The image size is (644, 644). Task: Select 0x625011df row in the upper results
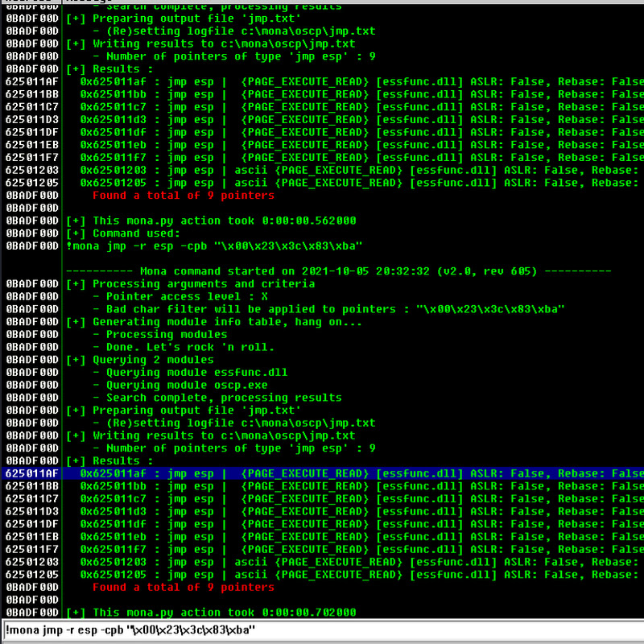322,132
